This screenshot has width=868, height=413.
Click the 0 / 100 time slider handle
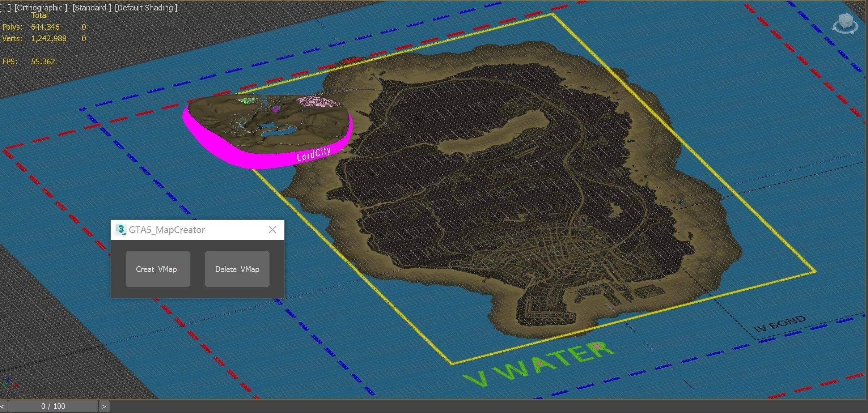53,406
